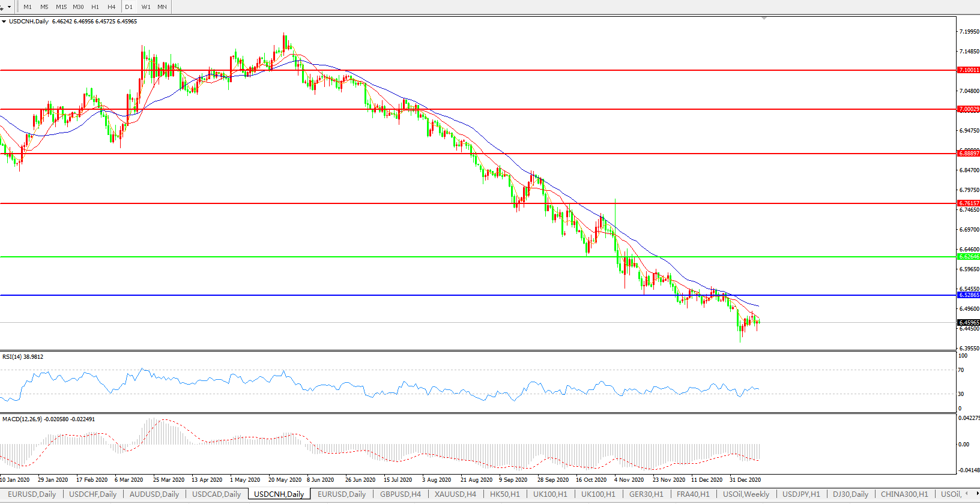
Task: Switch to the USDCHF,Daily chart tab
Action: click(92, 494)
